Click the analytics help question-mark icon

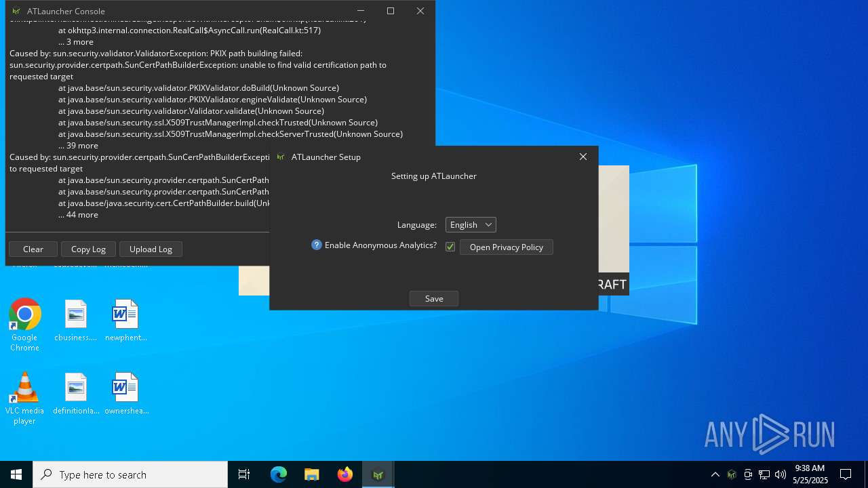point(317,245)
